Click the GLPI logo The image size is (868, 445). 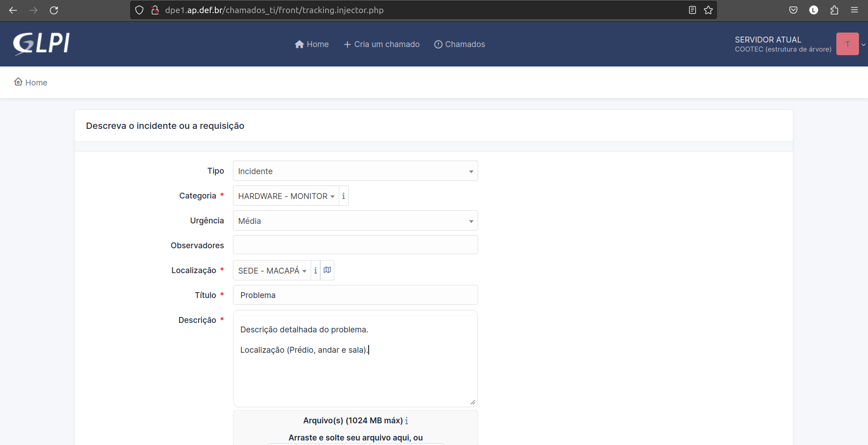[41, 44]
